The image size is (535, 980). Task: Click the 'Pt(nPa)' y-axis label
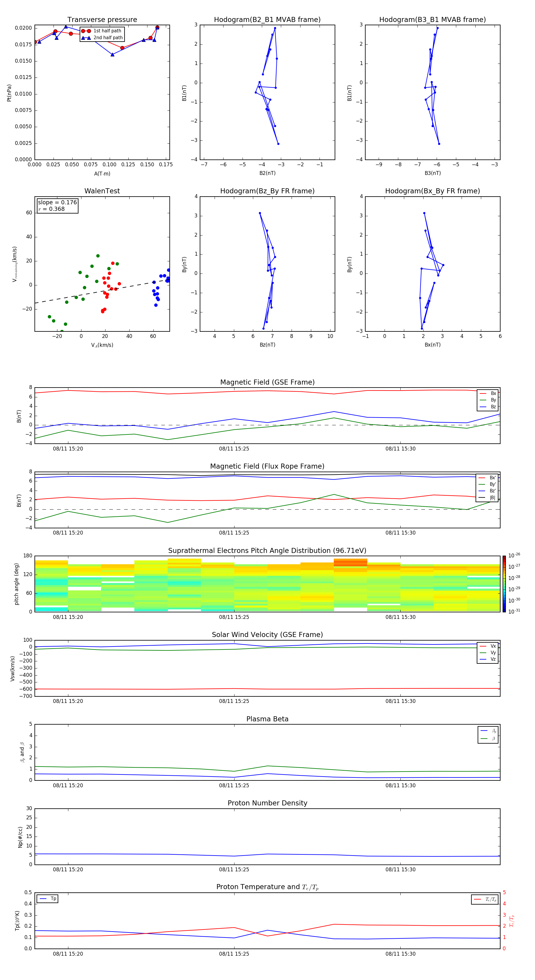[9, 93]
